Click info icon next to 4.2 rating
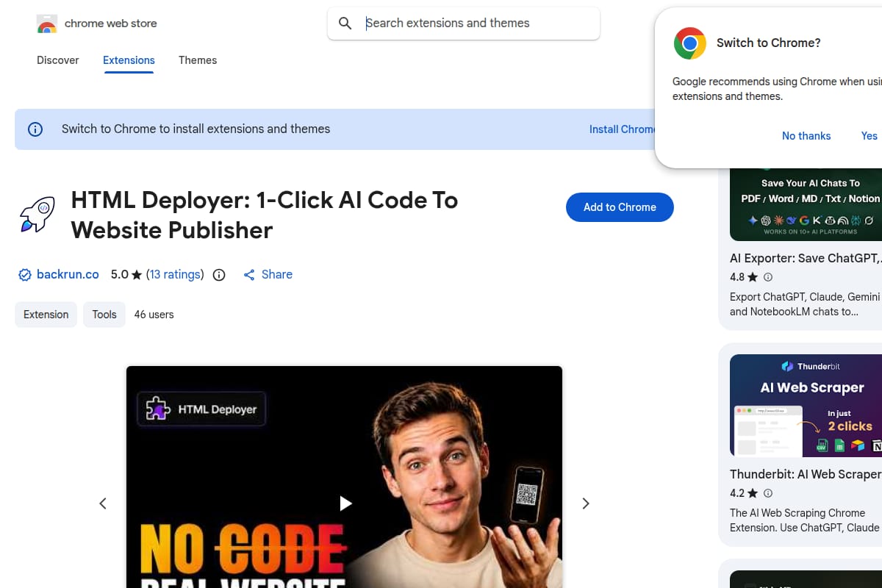 click(x=768, y=493)
